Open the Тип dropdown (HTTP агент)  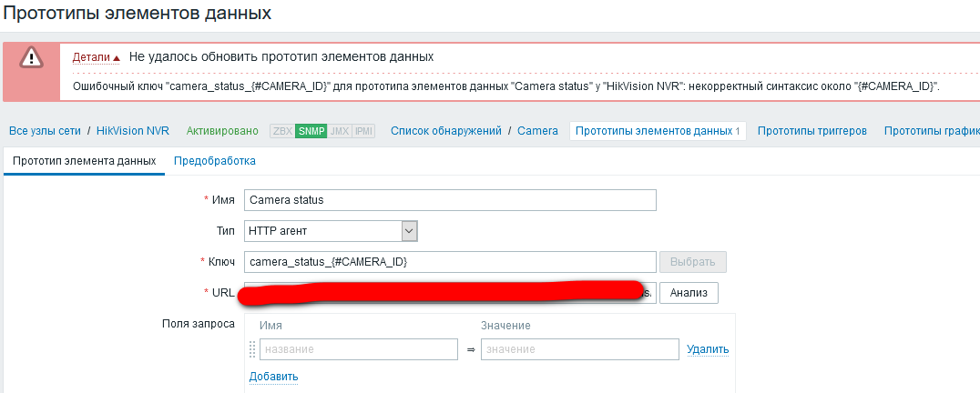tap(331, 231)
